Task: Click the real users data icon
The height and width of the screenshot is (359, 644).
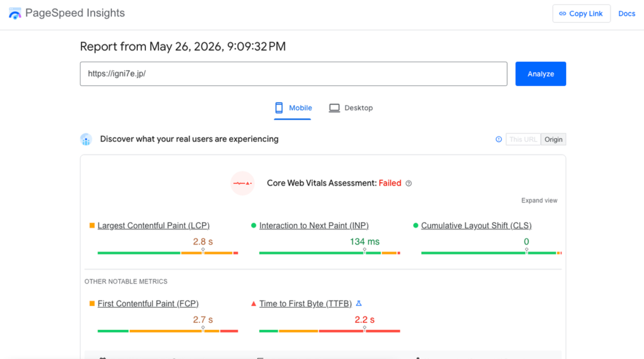Action: pos(86,139)
